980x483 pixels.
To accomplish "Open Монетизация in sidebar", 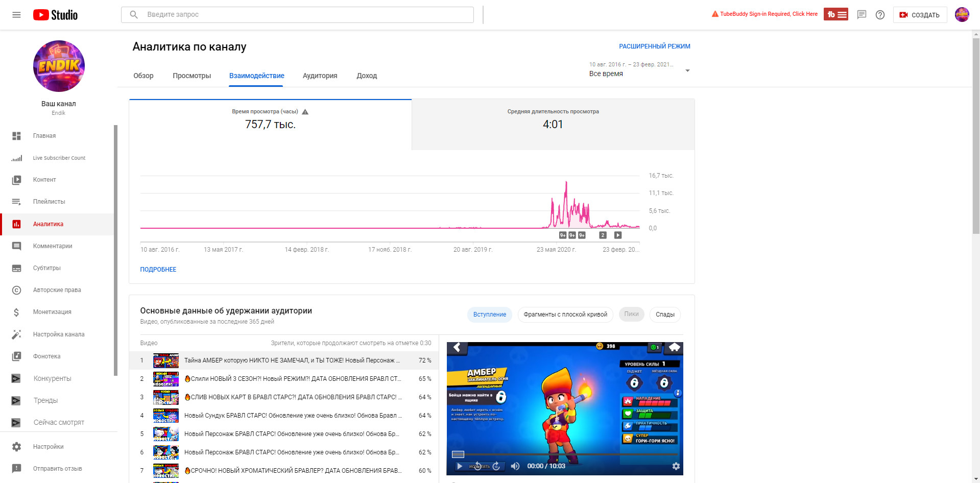I will [57, 312].
